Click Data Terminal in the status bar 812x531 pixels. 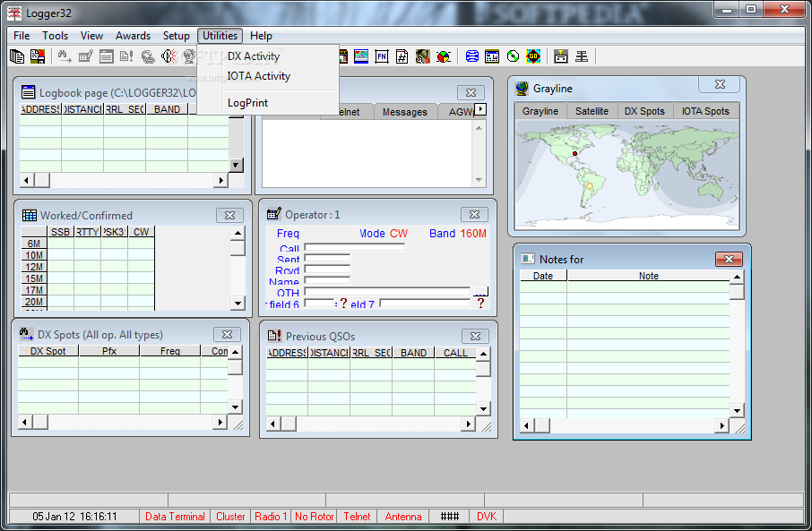click(x=175, y=517)
